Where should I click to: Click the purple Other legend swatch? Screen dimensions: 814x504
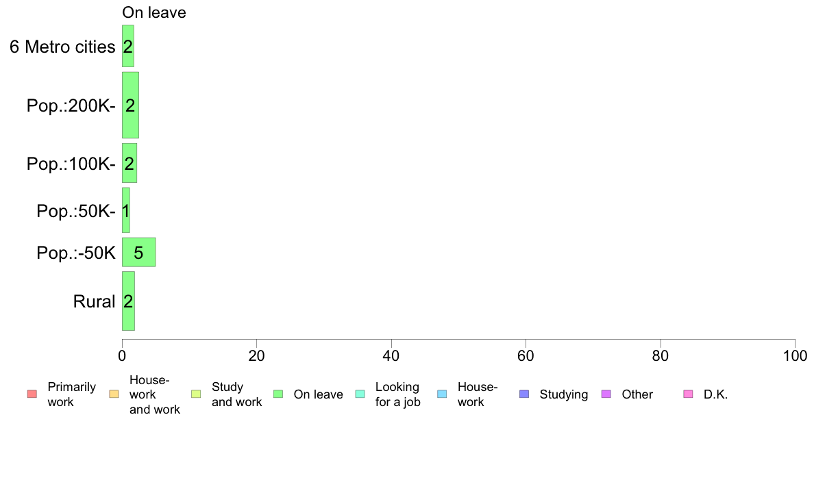coord(606,394)
